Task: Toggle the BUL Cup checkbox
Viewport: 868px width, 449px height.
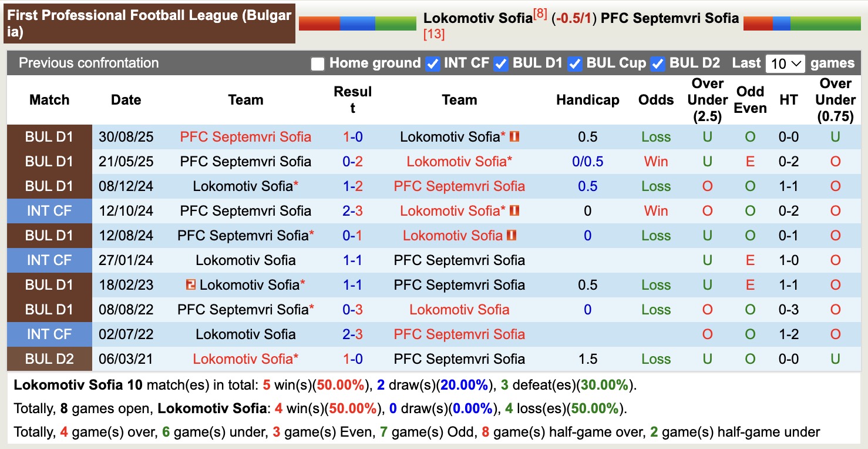Action: [575, 63]
